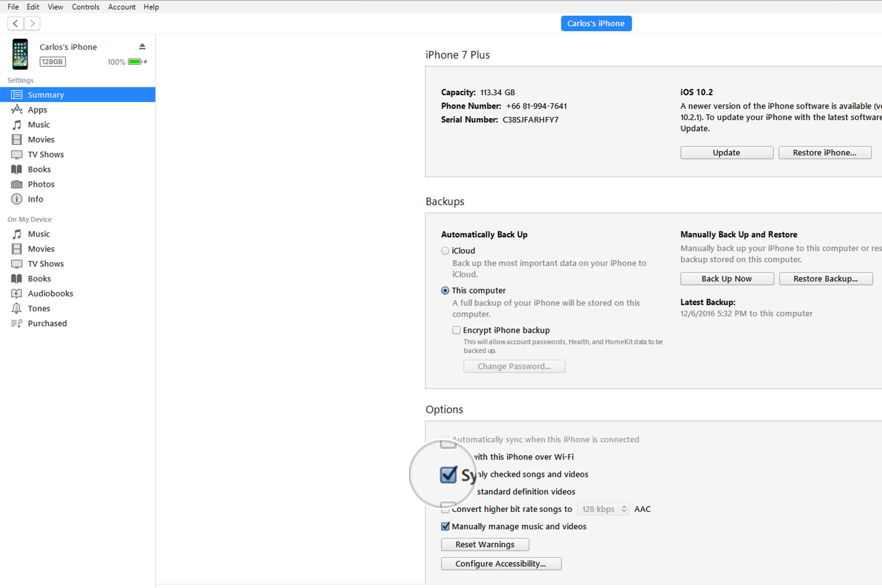The image size is (882, 588).
Task: Open the Audiobooks icon
Action: pos(17,293)
